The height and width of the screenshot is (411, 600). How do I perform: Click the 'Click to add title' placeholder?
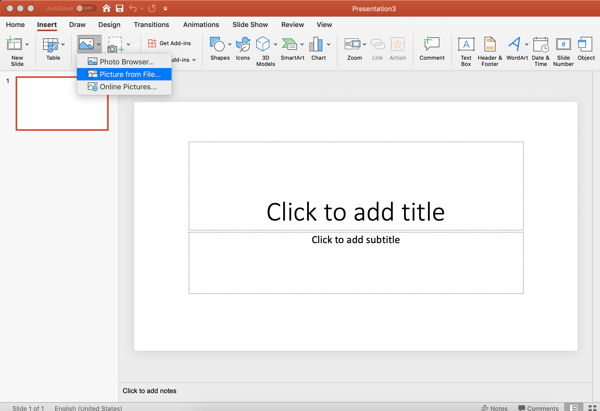[356, 186]
